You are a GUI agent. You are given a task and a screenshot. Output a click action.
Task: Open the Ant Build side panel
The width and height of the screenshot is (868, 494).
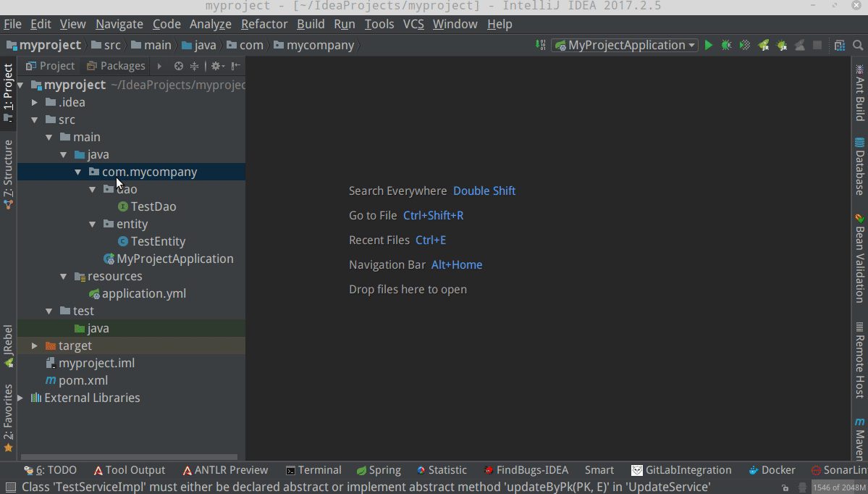[x=860, y=93]
